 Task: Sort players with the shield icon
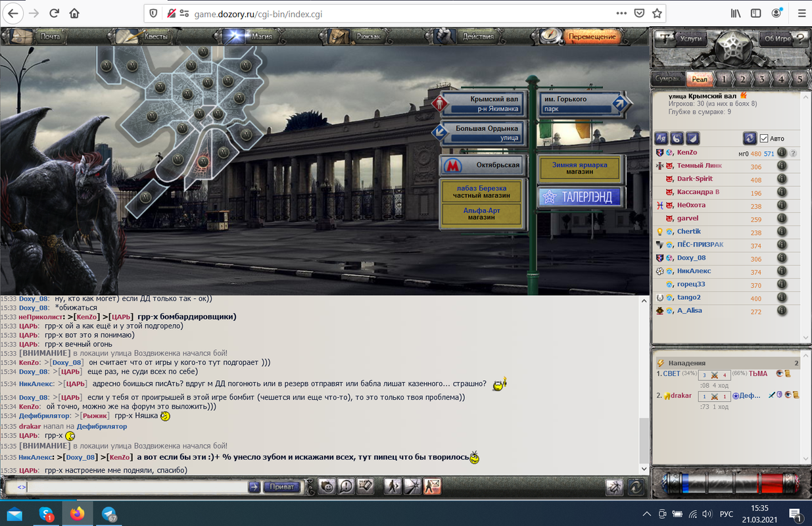pyautogui.click(x=693, y=138)
